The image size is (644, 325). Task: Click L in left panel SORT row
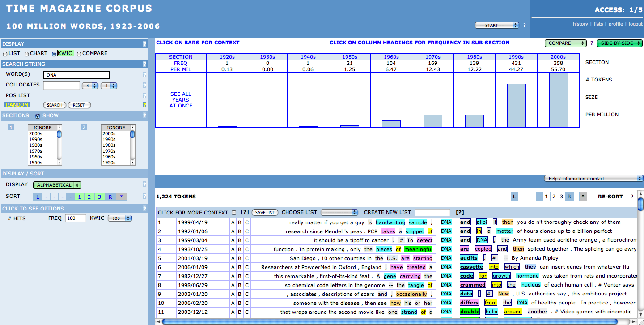pos(38,197)
